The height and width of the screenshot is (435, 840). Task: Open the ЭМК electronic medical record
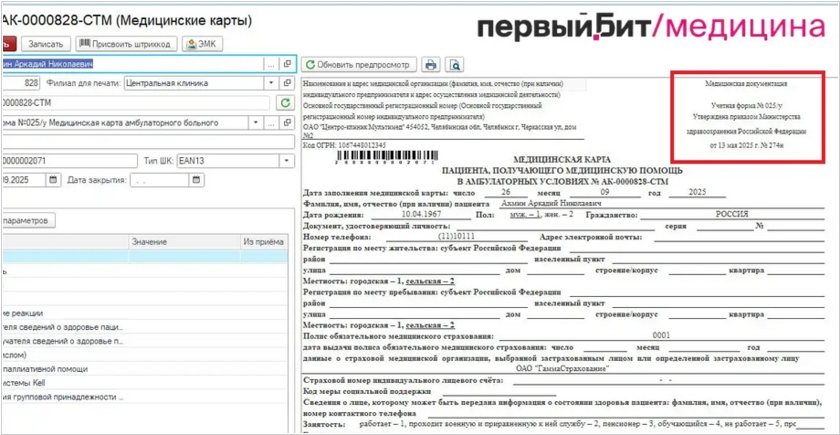click(203, 44)
